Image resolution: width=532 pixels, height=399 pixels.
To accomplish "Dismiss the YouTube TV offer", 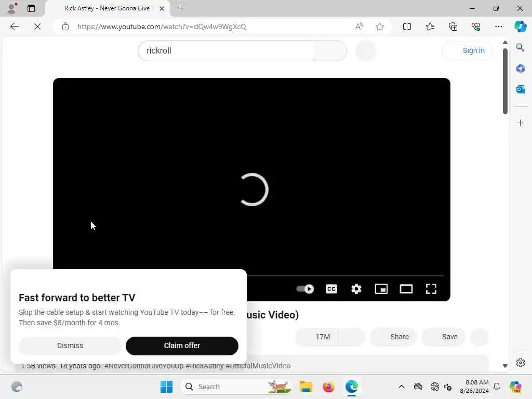I will (70, 345).
